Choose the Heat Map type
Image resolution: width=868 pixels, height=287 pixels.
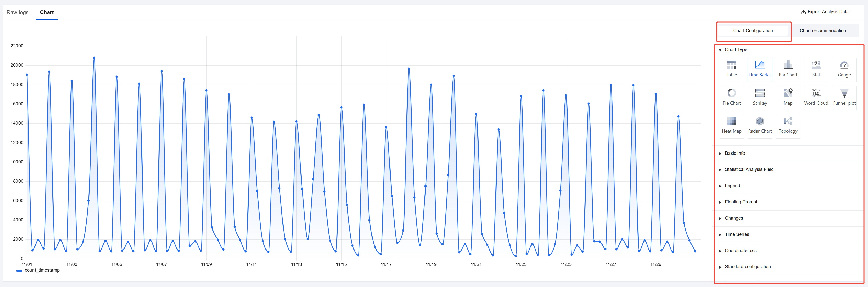(x=731, y=125)
